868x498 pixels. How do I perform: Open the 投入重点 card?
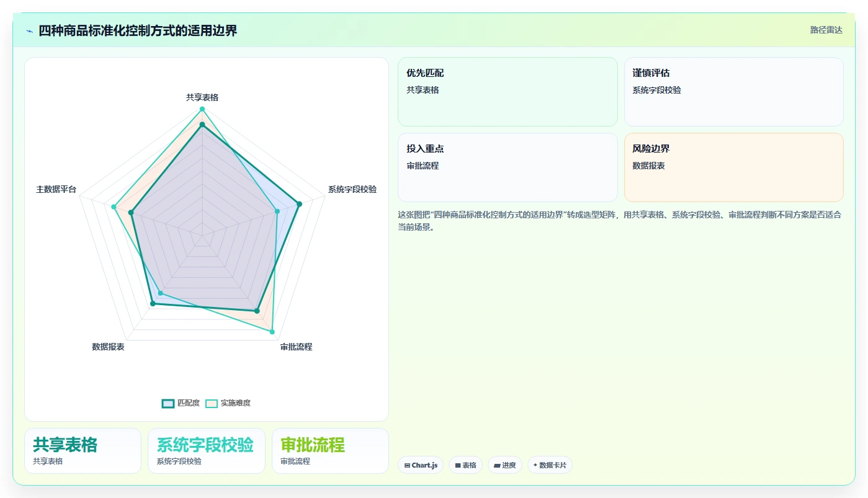(x=508, y=167)
